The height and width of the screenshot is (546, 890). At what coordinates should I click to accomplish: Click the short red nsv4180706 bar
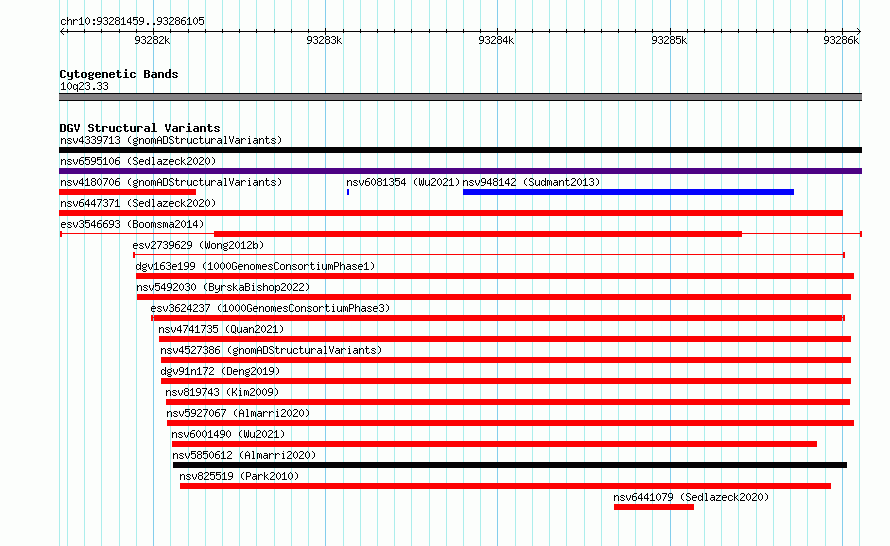tap(128, 192)
